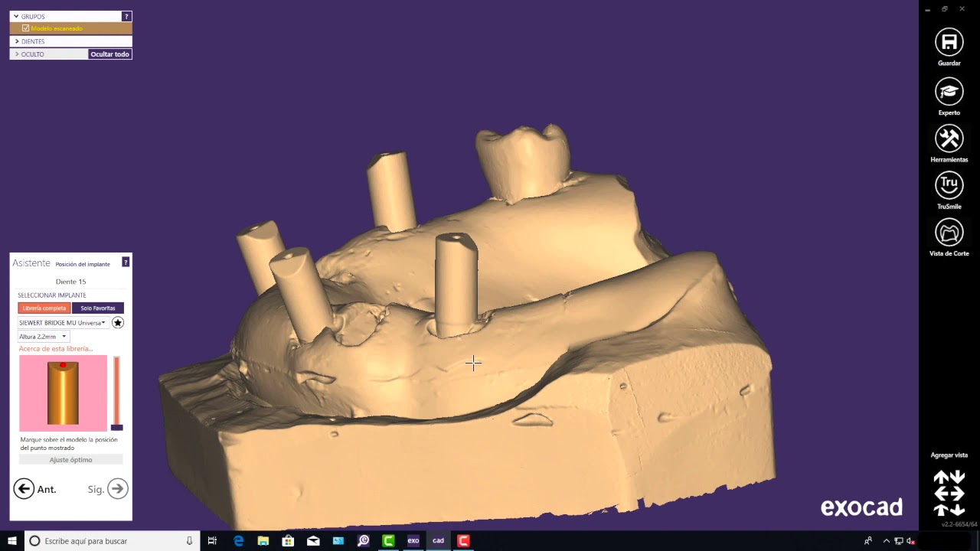Select the bottom-right down arrow view icon
The image size is (980, 551).
(x=957, y=510)
